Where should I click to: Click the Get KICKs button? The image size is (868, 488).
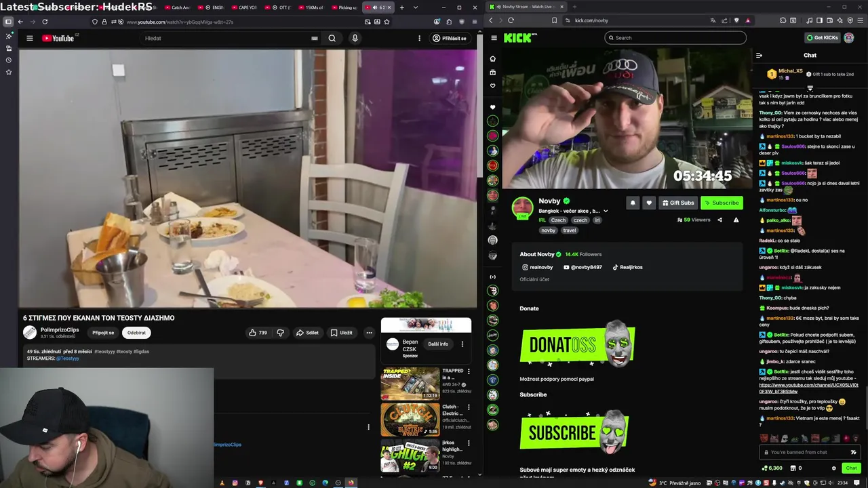coord(822,38)
